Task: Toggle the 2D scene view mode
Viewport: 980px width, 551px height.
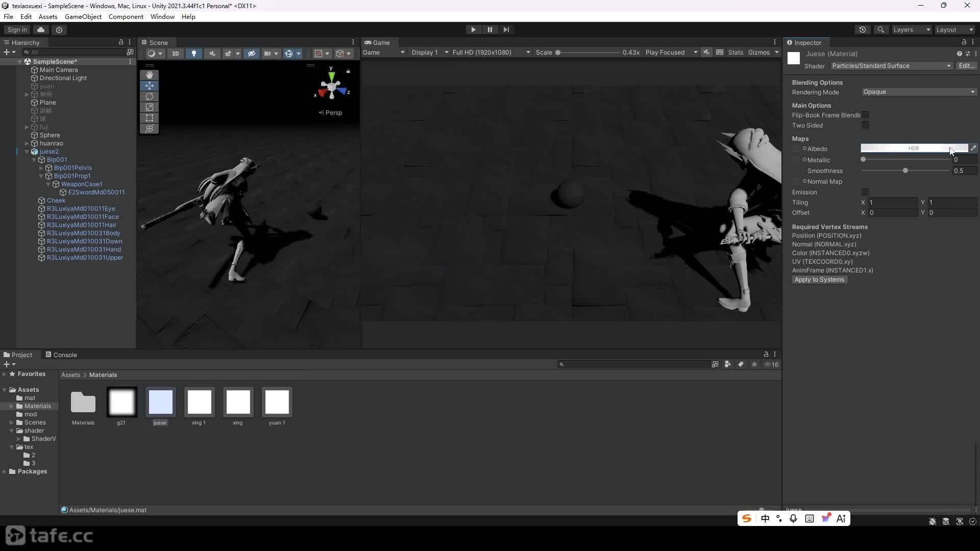Action: coord(175,53)
